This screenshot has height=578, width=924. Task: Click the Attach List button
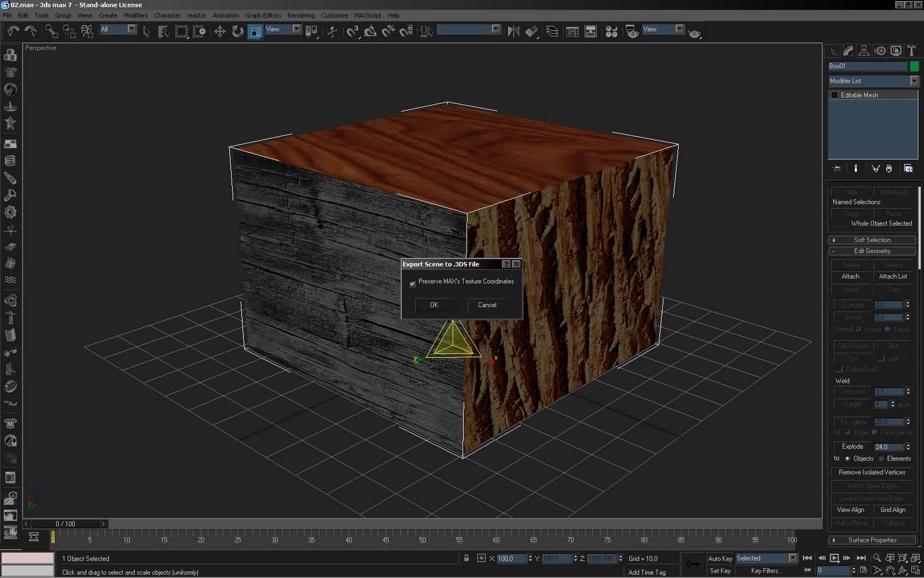[893, 276]
